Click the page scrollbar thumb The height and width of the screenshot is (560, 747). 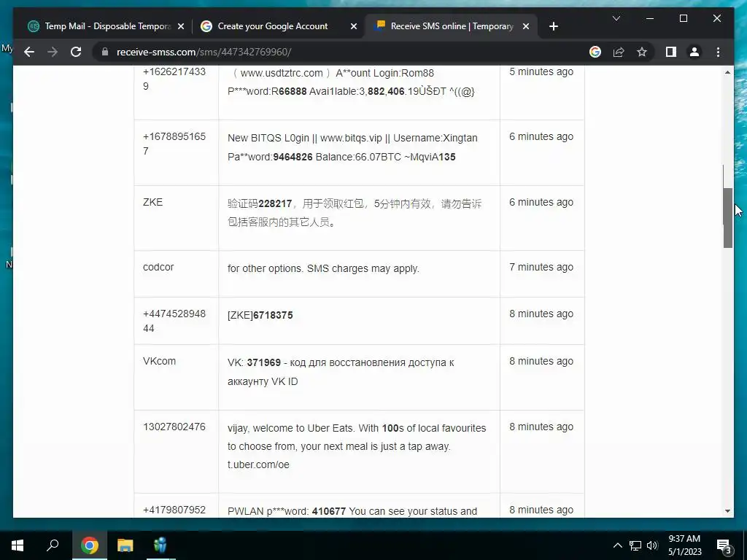pyautogui.click(x=727, y=217)
